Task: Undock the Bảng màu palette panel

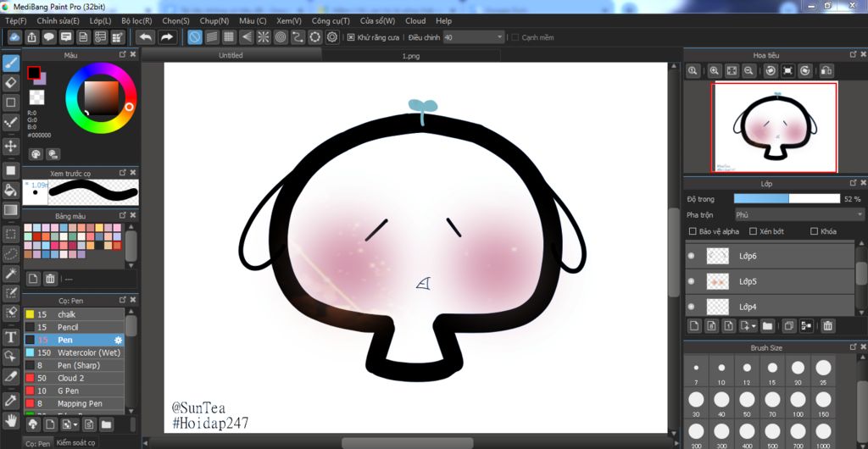Action: pyautogui.click(x=123, y=215)
